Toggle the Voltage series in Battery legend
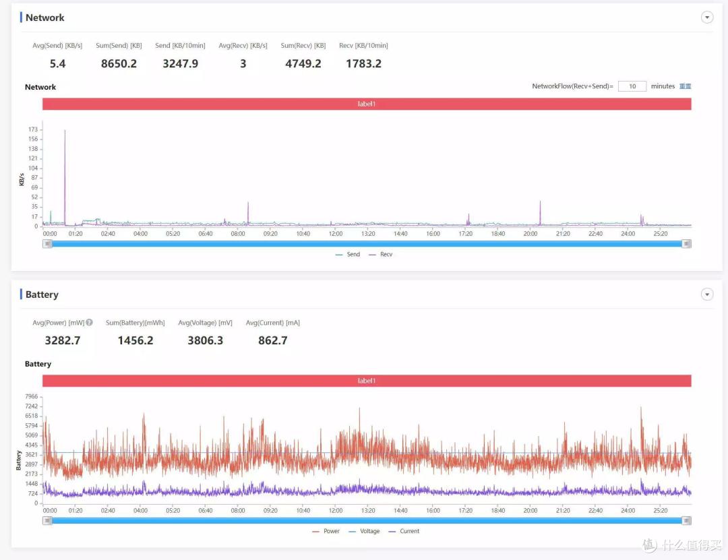Viewport: 728px width, 560px height. [x=365, y=531]
